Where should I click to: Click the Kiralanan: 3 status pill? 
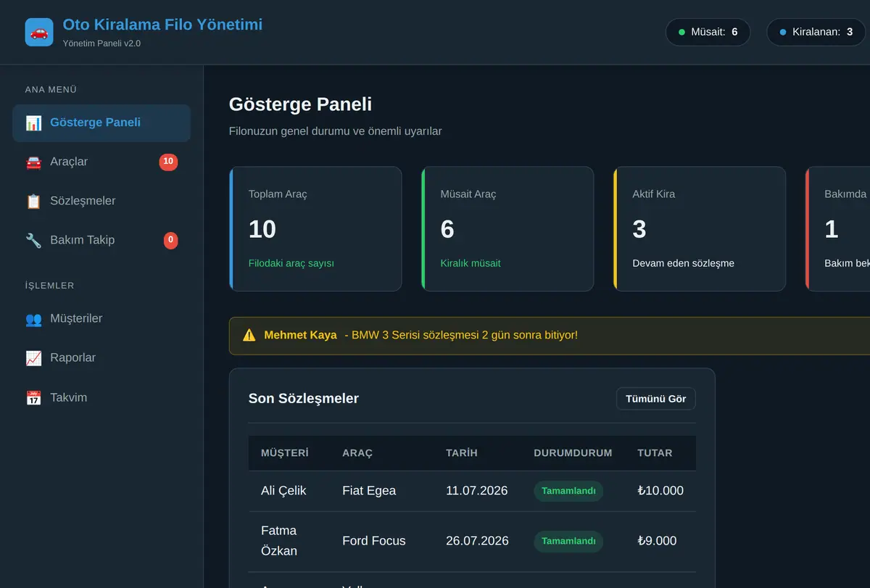click(x=816, y=32)
